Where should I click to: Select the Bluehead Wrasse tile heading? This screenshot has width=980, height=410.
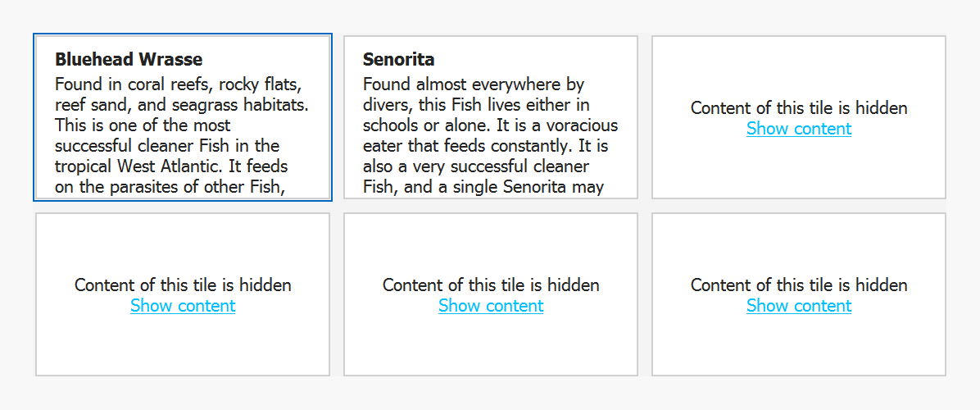129,60
